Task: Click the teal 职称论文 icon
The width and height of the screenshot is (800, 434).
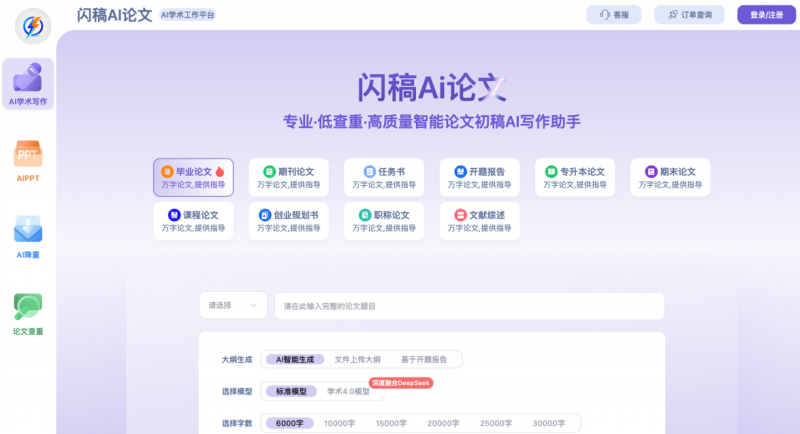Action: pos(365,215)
